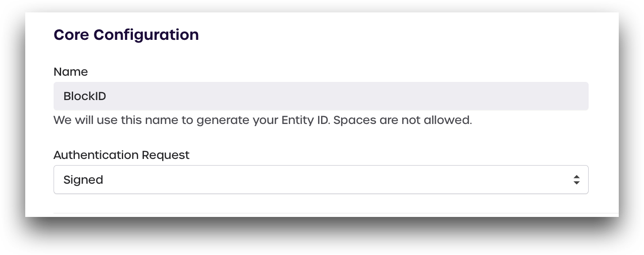Click the Entity ID helper text
This screenshot has width=644, height=255.
[x=262, y=120]
